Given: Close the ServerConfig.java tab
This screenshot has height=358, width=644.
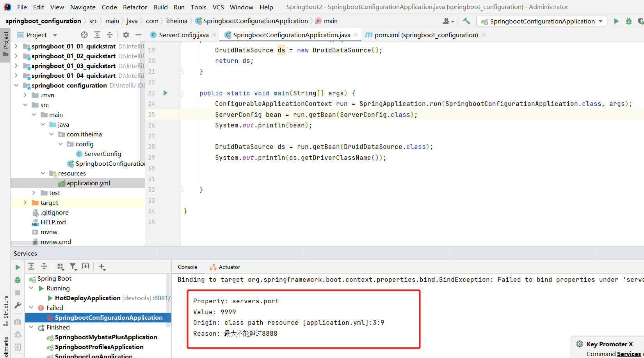Looking at the screenshot, I should point(214,35).
